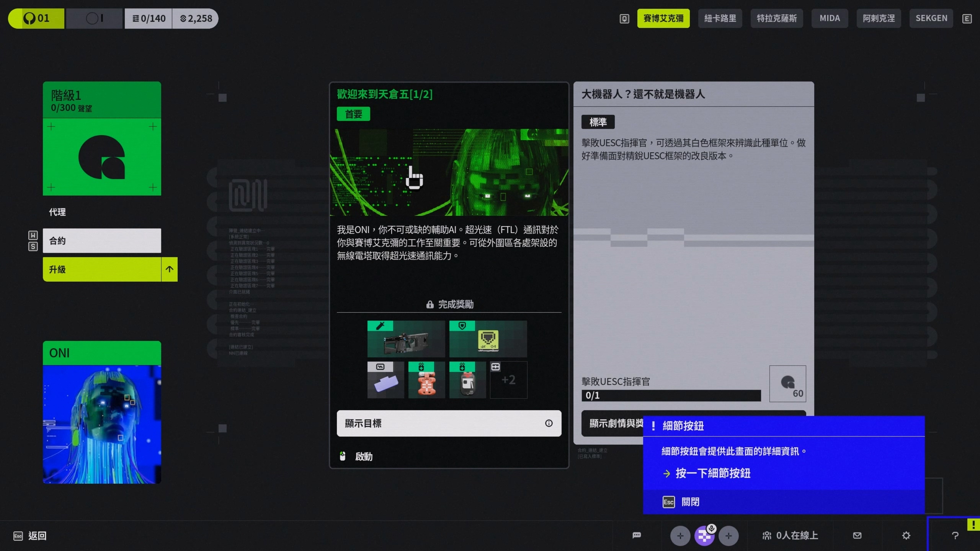The image size is (980, 551).
Task: Add squad member with left plus button
Action: [x=680, y=536]
